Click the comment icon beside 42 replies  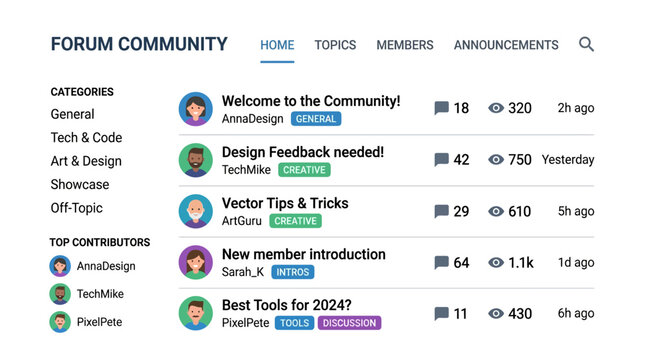441,160
